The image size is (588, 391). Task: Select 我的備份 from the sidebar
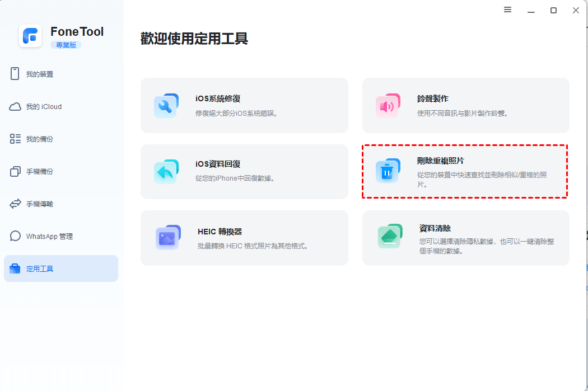(x=40, y=139)
